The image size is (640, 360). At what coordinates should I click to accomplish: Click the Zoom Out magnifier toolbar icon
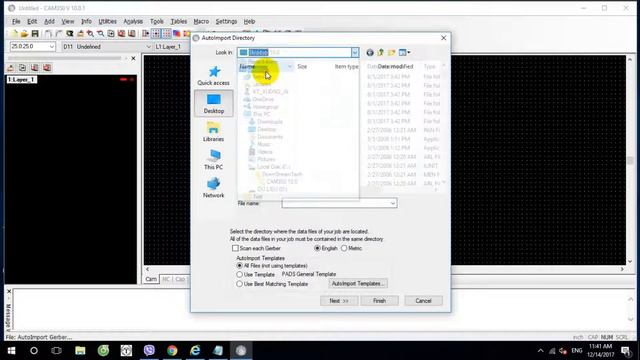[x=100, y=33]
